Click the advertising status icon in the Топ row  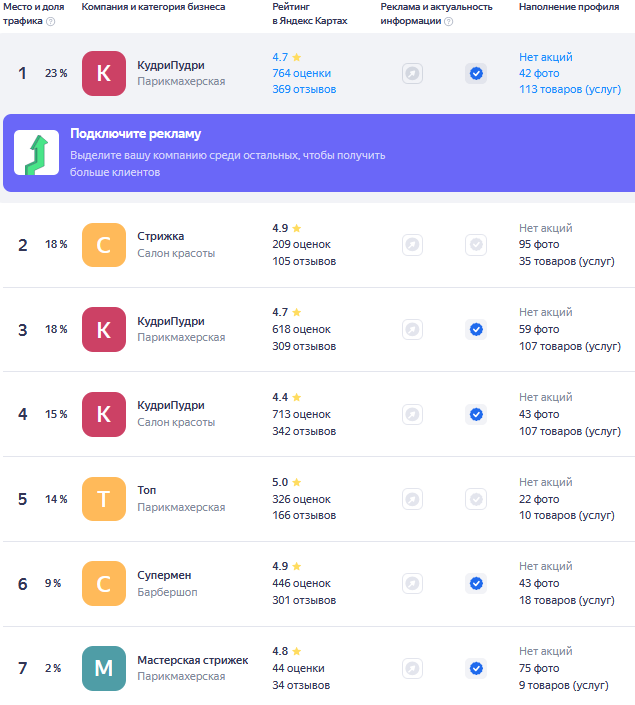click(412, 499)
